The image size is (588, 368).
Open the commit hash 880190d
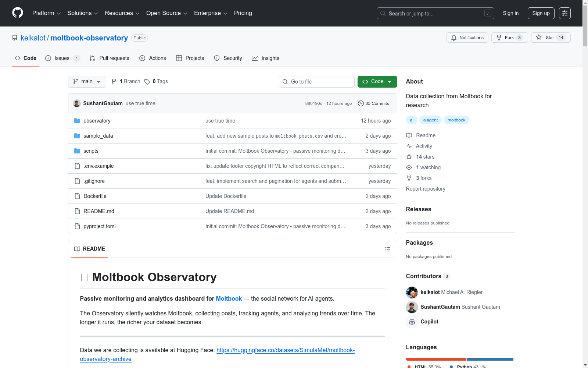pyautogui.click(x=314, y=103)
